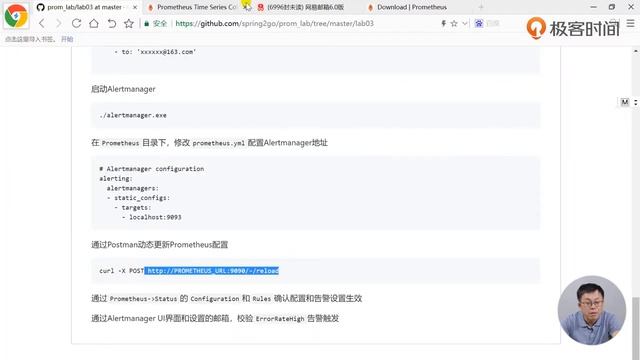This screenshot has height=360, width=640.
Task: Switch to prom_lab/lab03 GitHub tab
Action: pos(84,7)
